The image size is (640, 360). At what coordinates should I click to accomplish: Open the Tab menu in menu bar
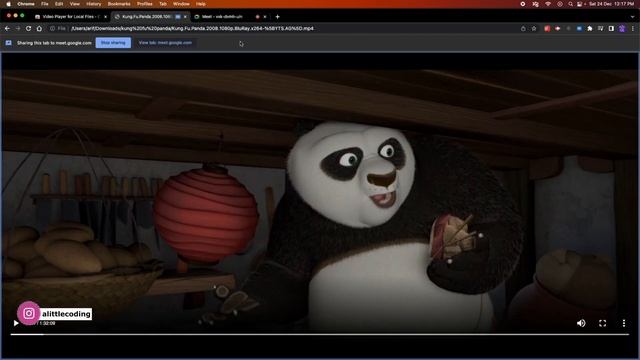[x=162, y=4]
